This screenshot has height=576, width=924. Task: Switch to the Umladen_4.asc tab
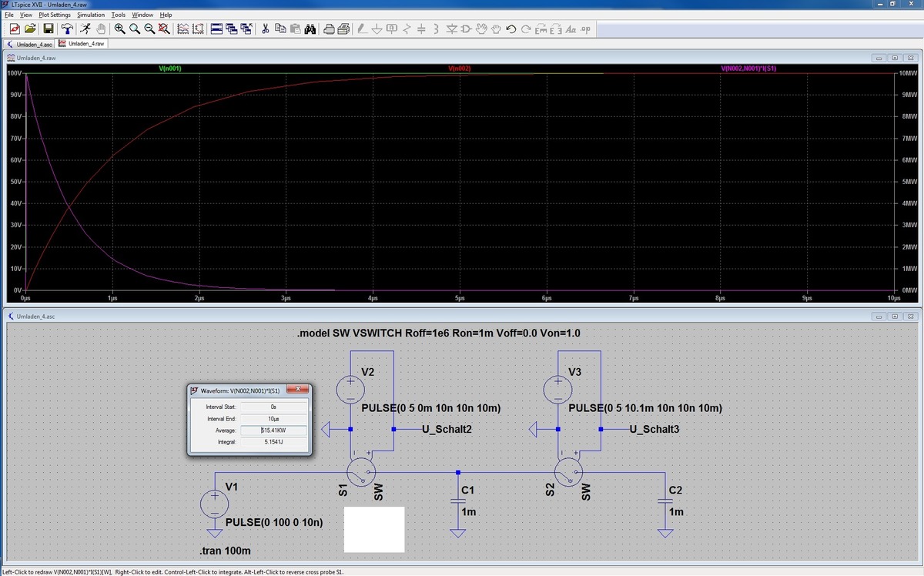(x=30, y=44)
